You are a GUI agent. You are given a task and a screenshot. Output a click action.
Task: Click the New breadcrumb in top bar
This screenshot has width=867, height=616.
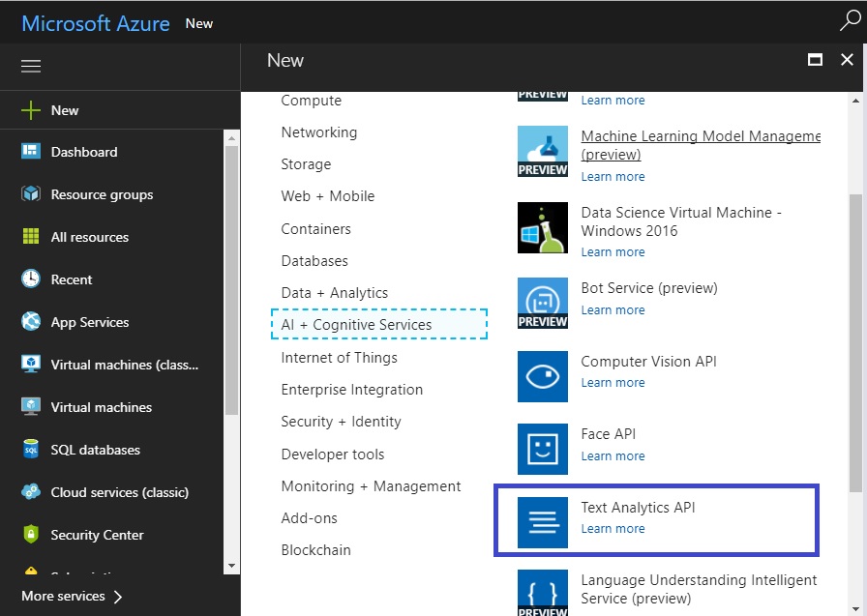(199, 24)
